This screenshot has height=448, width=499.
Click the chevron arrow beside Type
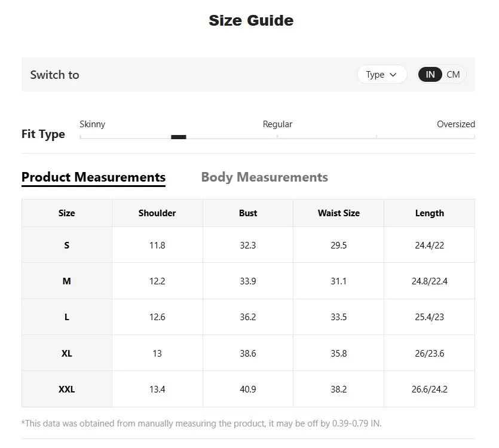tap(393, 75)
